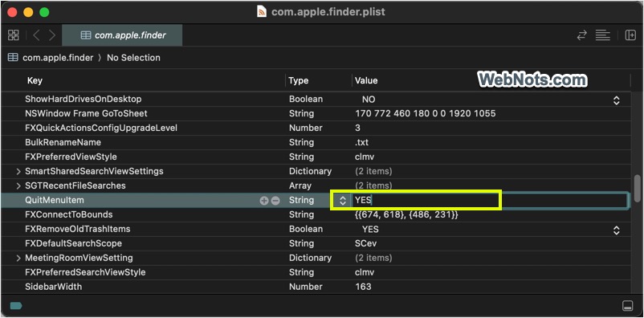Click the Array type of SGTRecentFileSearches
Image resolution: width=644 pixels, height=318 pixels.
pos(300,185)
